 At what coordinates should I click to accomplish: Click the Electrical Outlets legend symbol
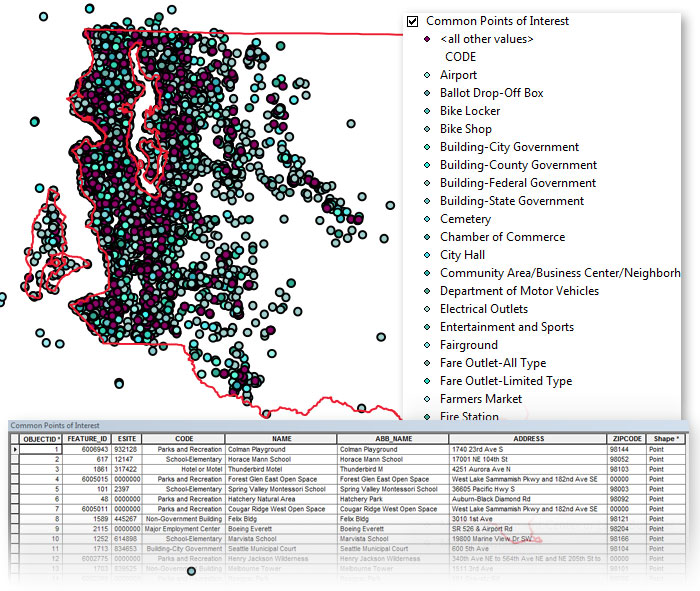click(427, 309)
